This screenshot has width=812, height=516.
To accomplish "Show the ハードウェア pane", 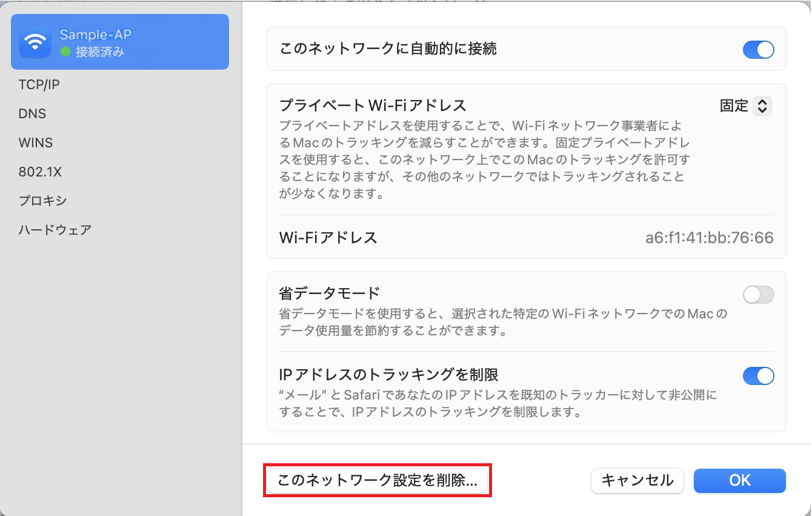I will 55,230.
